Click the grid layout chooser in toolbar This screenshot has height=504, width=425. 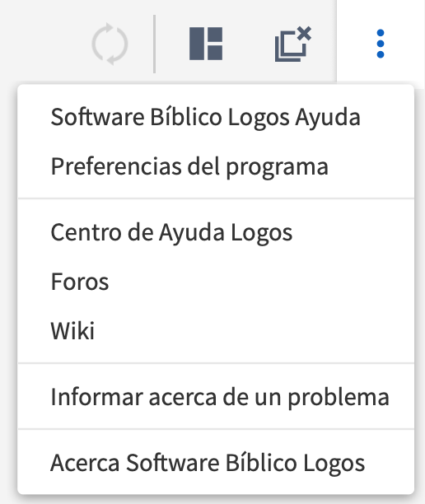pyautogui.click(x=206, y=44)
